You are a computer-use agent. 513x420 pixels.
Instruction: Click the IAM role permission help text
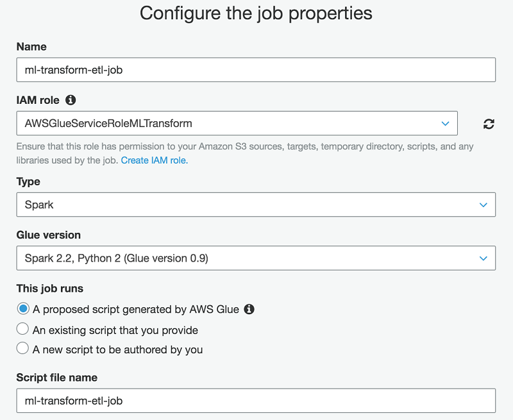tap(244, 147)
